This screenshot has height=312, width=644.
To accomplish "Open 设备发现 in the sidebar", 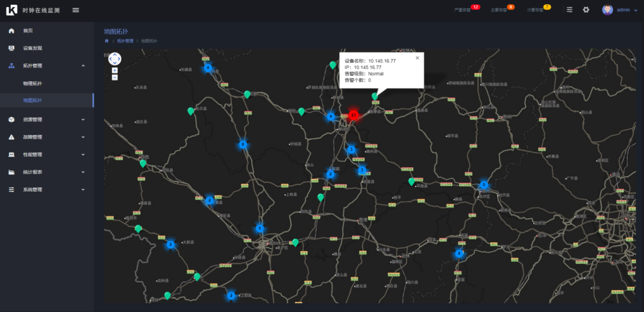I will [33, 48].
